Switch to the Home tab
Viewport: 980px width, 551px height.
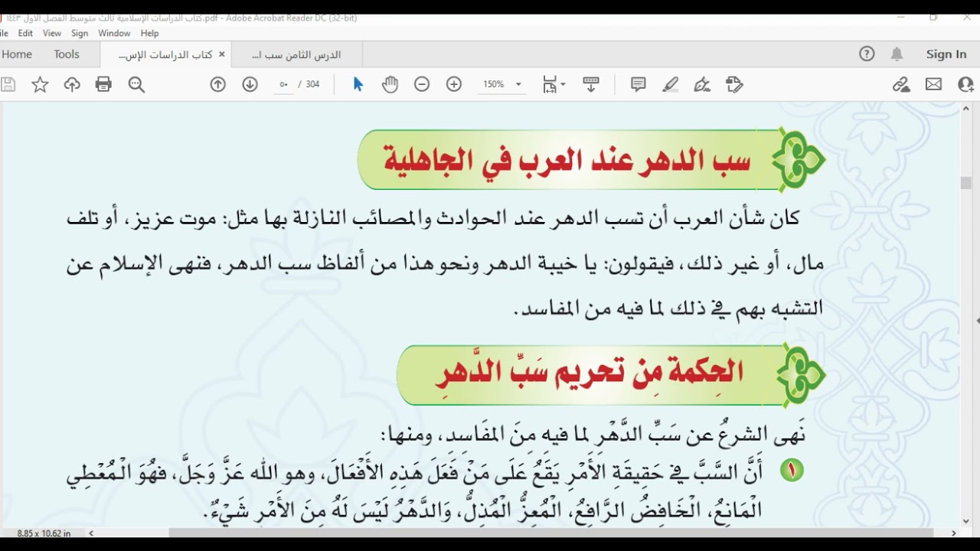[x=17, y=54]
